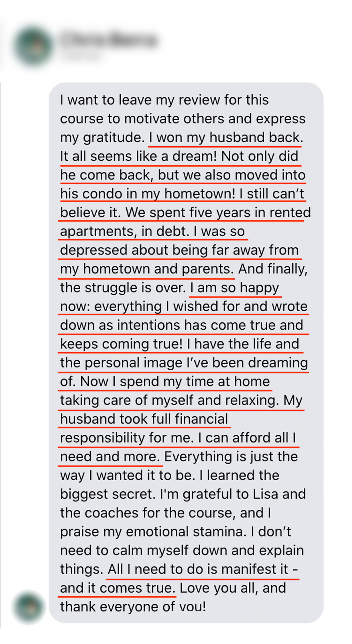Click the phrase 'the struggle is over'
352x644 pixels.
tap(123, 288)
